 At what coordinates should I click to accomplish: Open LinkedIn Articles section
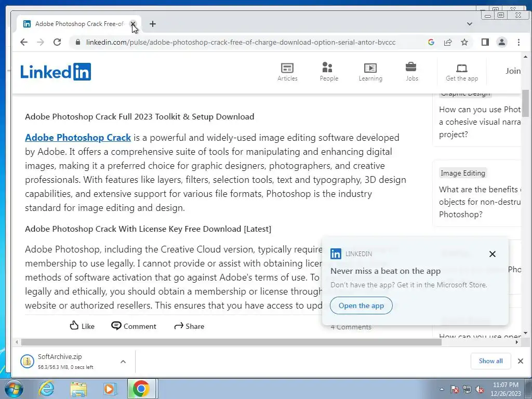[x=287, y=72]
